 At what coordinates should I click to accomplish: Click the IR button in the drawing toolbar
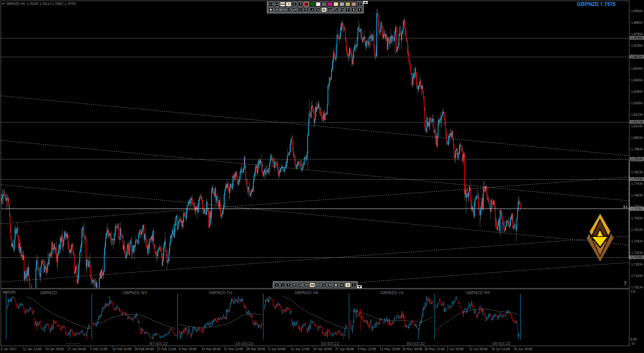(x=277, y=10)
